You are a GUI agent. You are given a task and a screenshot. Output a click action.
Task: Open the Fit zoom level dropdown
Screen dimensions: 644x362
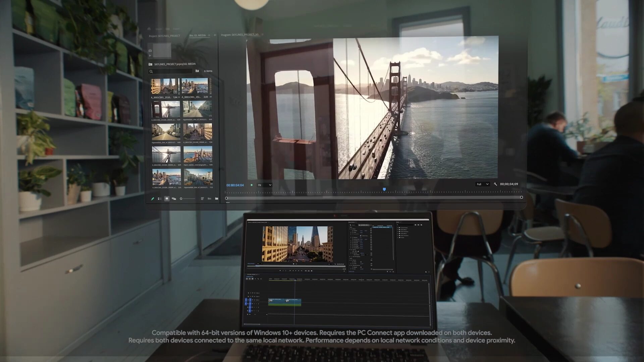tap(265, 185)
